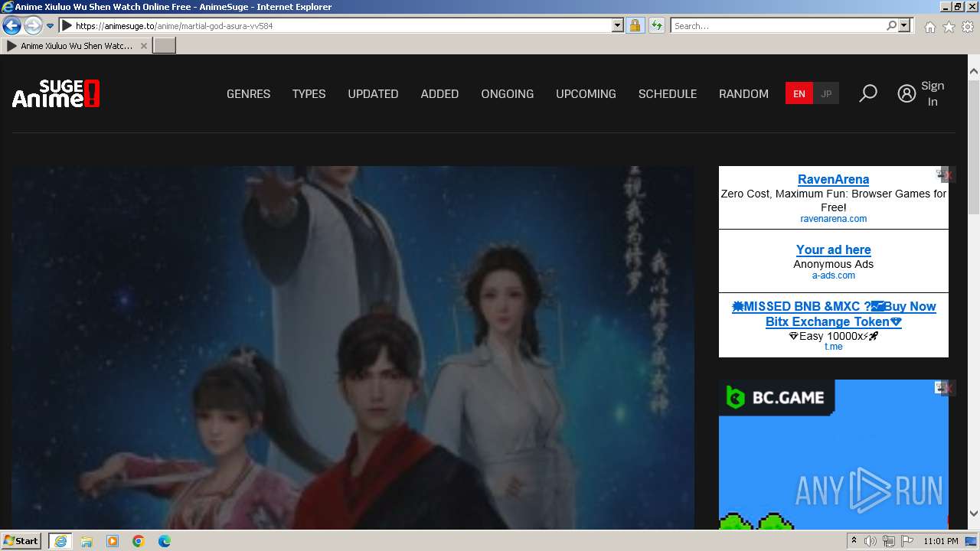The image size is (980, 551).
Task: Go to the ONGOING section
Action: (507, 93)
